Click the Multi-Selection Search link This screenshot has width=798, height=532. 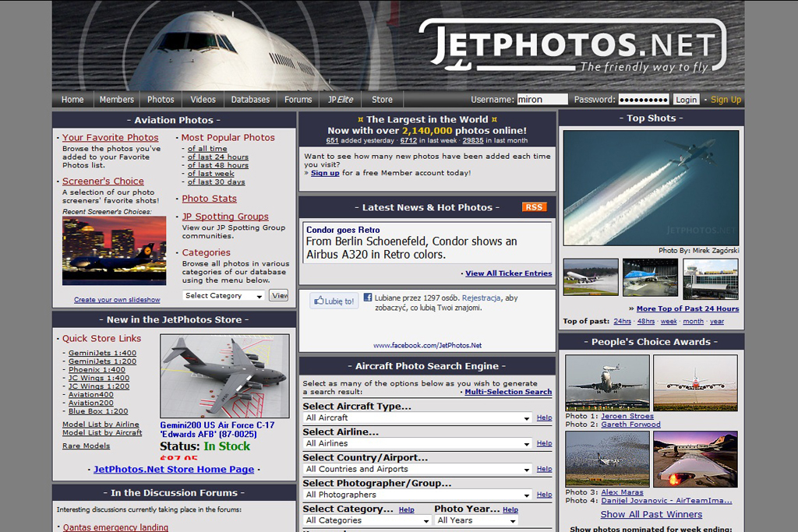pyautogui.click(x=508, y=392)
